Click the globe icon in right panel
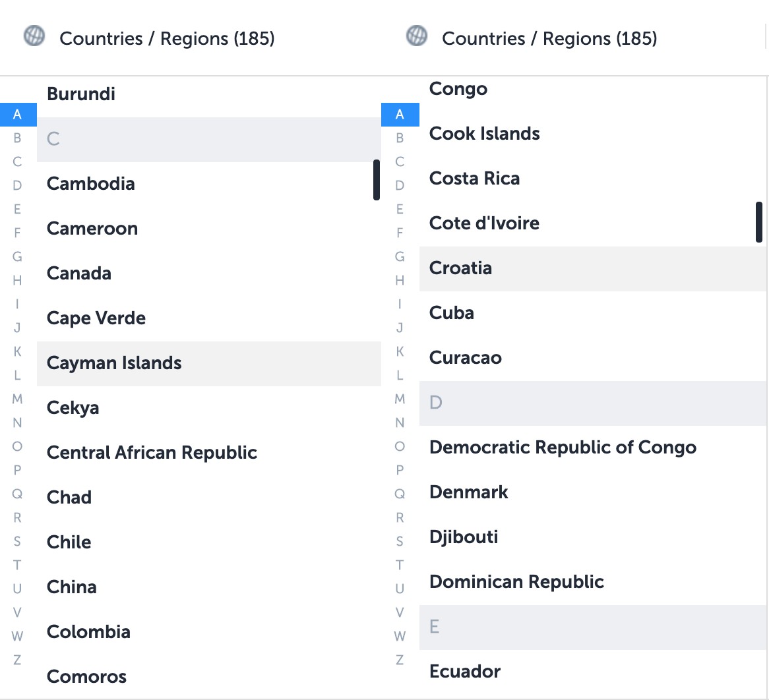769x700 pixels. click(415, 38)
